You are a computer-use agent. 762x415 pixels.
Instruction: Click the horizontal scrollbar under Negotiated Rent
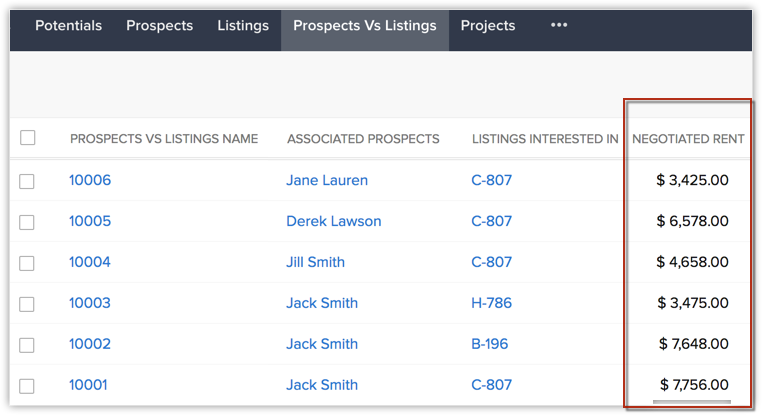pos(692,402)
